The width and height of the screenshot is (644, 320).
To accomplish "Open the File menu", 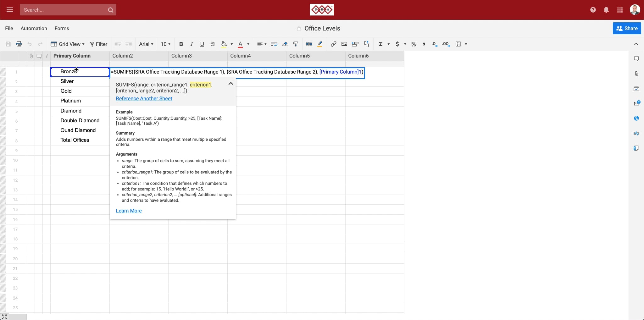I will [x=8, y=28].
